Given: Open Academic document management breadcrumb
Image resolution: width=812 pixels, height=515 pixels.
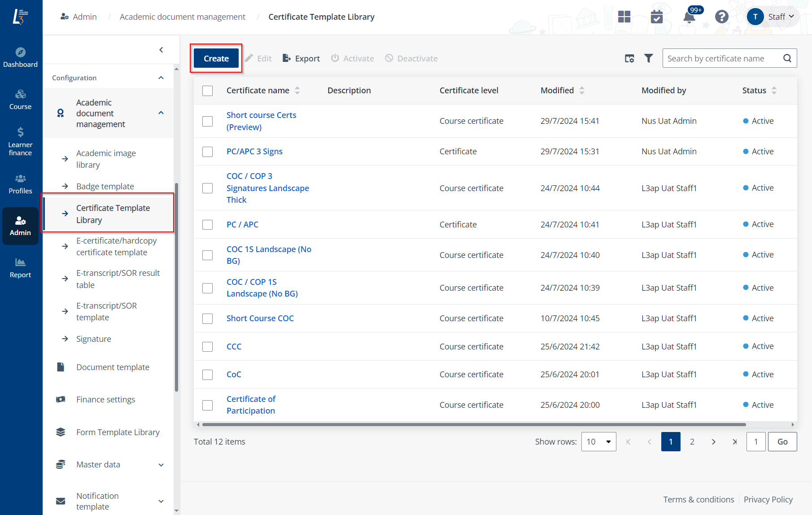Looking at the screenshot, I should click(182, 17).
